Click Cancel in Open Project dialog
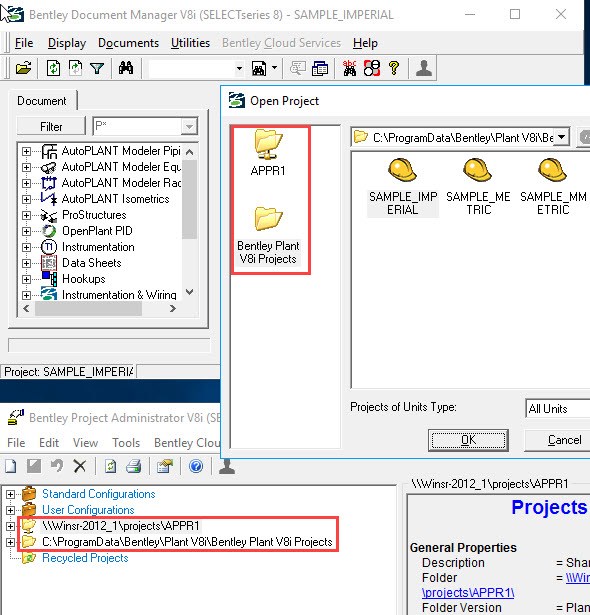Image resolution: width=590 pixels, height=615 pixels. pyautogui.click(x=557, y=440)
